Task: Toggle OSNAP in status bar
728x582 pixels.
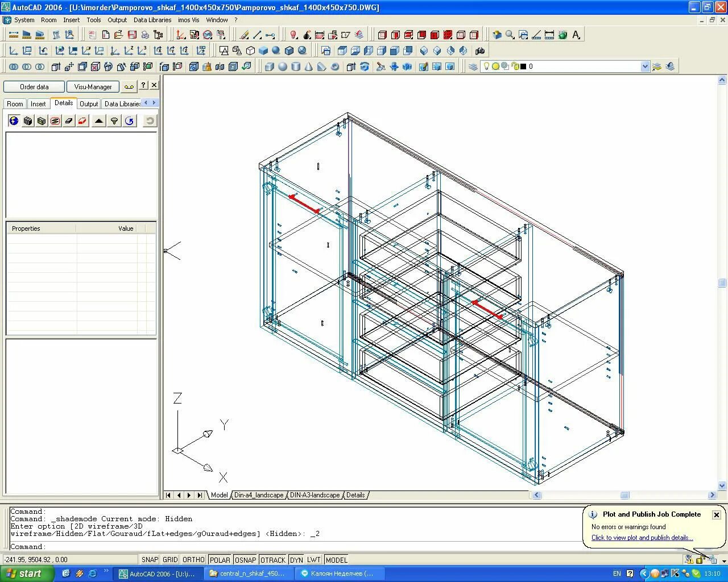Action: click(x=246, y=560)
